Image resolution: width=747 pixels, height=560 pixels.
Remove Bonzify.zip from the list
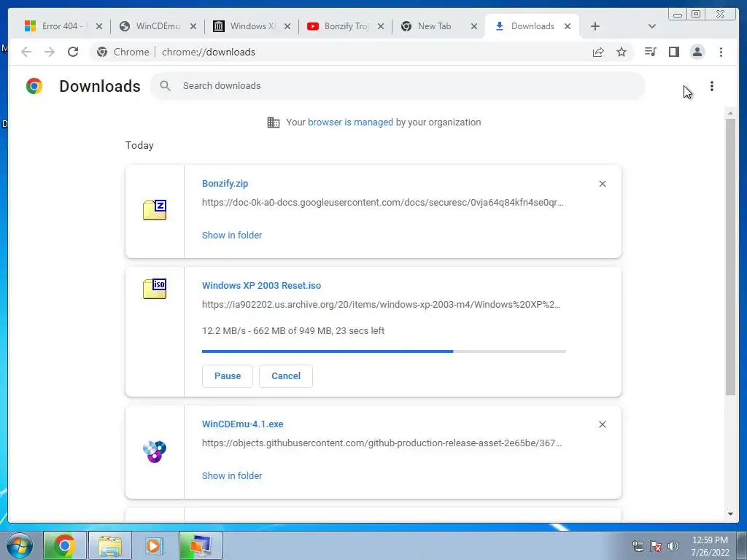pos(602,184)
